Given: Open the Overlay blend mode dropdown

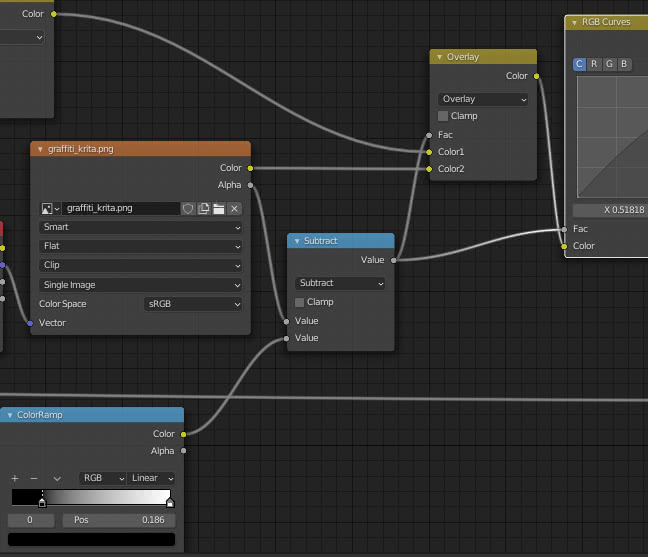Looking at the screenshot, I should click(483, 99).
